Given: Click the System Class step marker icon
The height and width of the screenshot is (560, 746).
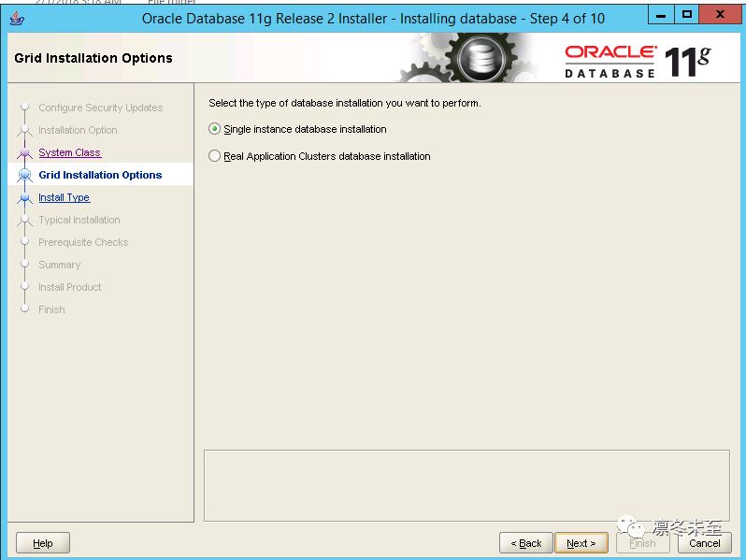Looking at the screenshot, I should 24,152.
